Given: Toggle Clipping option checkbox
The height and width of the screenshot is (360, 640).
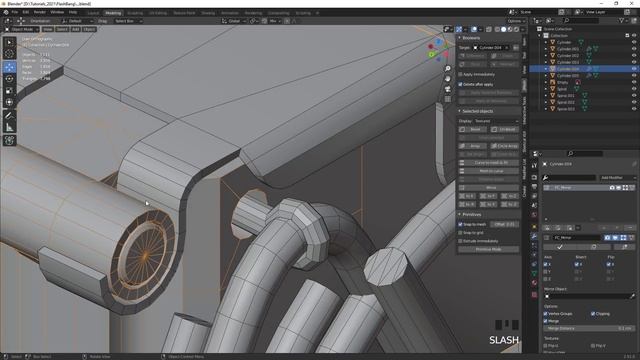Looking at the screenshot, I should pyautogui.click(x=593, y=313).
